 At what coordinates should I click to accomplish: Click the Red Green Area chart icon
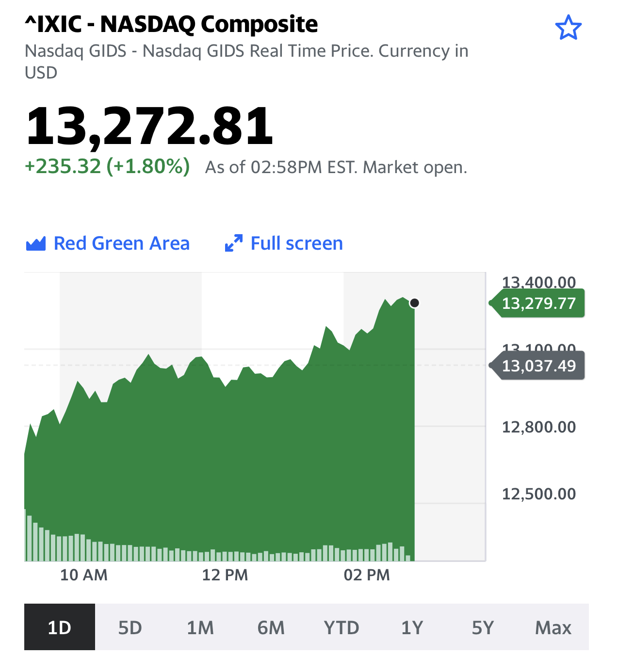point(36,243)
